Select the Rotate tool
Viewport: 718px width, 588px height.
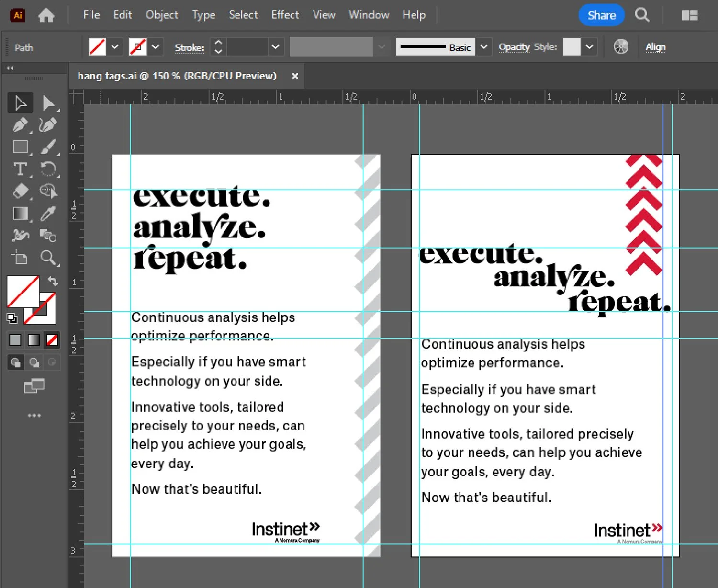pos(48,169)
